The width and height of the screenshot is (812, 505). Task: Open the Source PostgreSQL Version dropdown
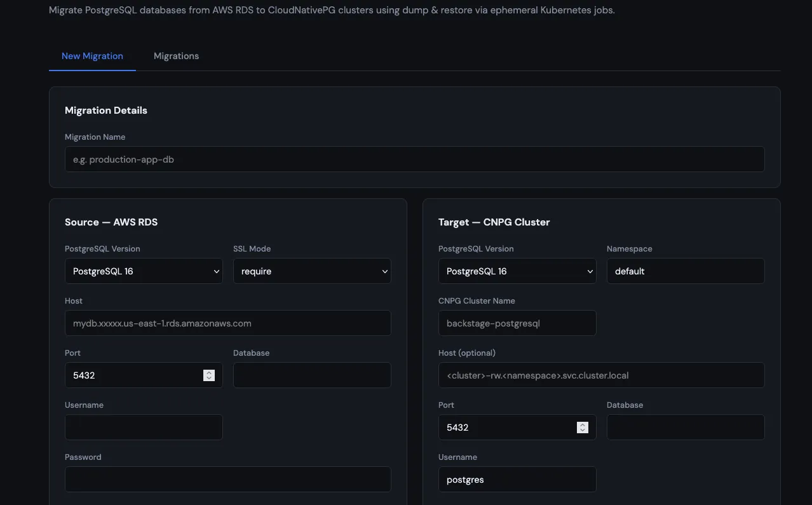144,271
